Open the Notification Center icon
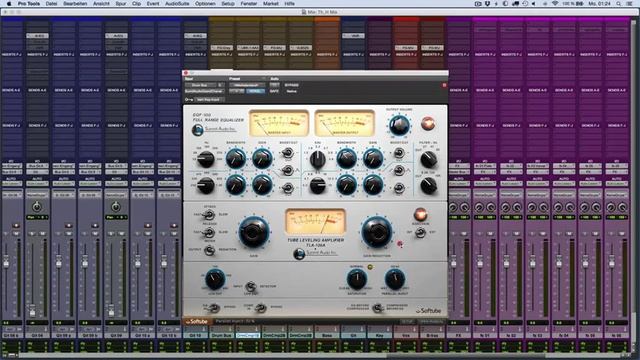 (630, 4)
